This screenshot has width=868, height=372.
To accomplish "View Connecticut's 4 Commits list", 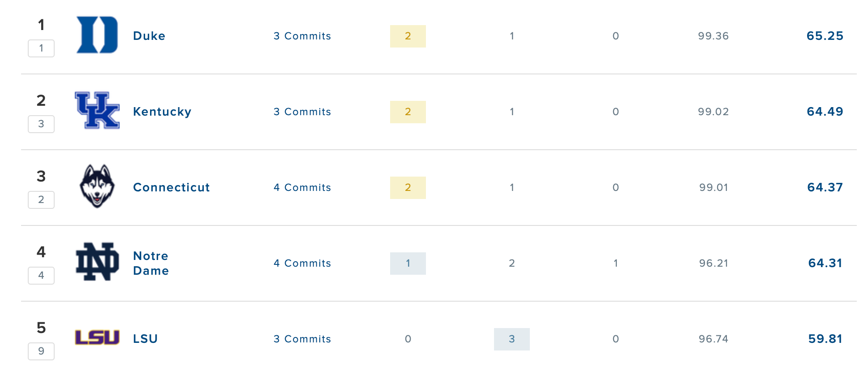I will point(302,187).
